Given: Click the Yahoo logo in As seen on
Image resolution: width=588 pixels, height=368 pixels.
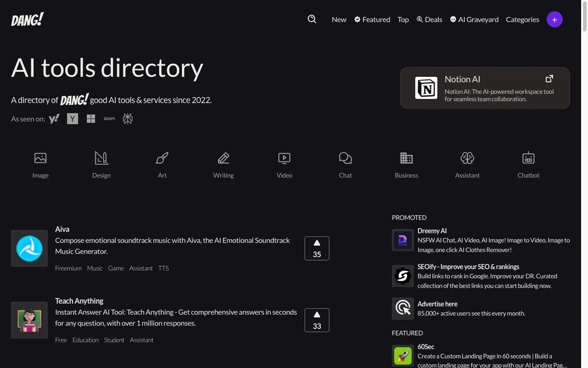Looking at the screenshot, I should coord(54,119).
